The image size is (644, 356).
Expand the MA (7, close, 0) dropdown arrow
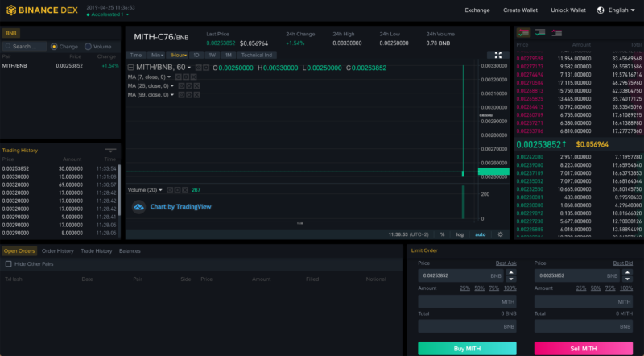[169, 77]
